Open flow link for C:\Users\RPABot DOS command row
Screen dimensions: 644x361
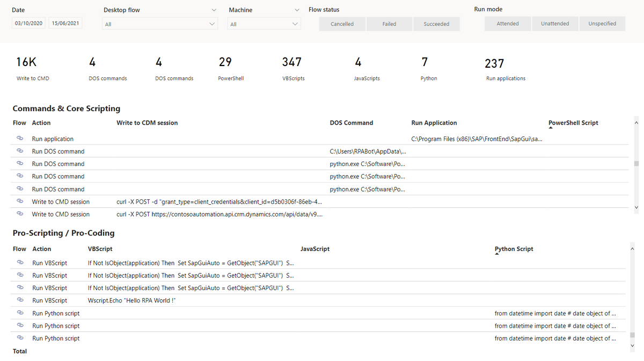(x=20, y=151)
